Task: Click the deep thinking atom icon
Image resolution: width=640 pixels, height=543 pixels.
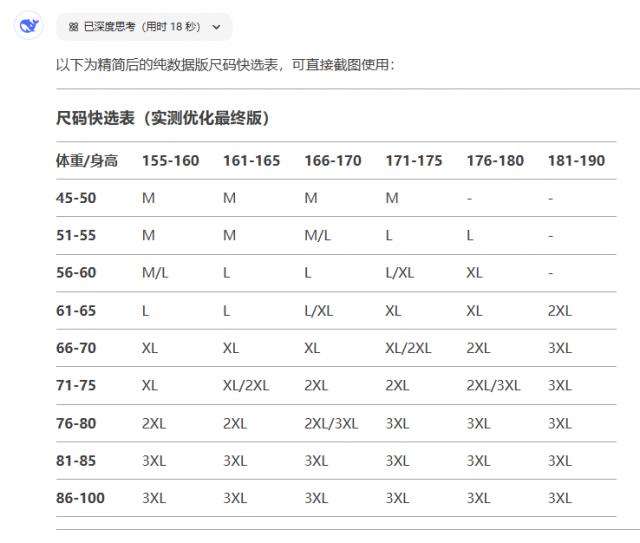Action: pyautogui.click(x=73, y=27)
